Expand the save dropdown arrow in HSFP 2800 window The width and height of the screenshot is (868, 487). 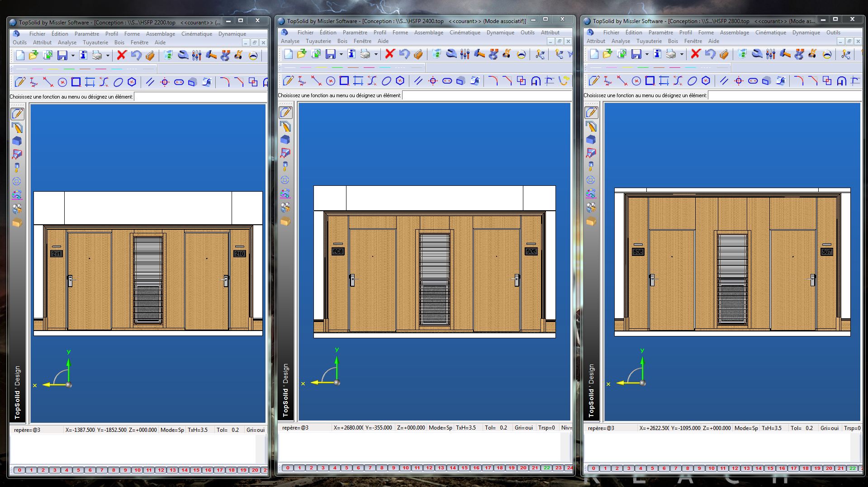[647, 55]
